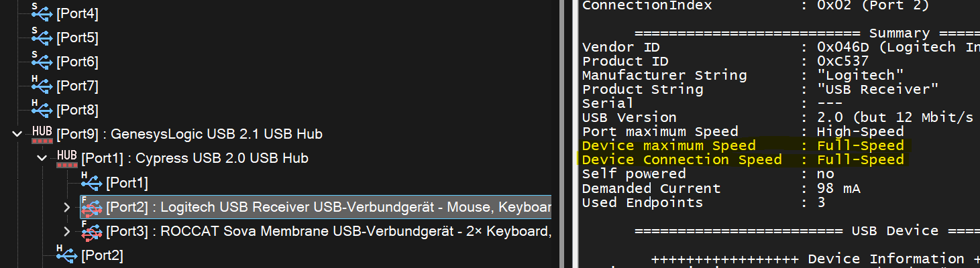The width and height of the screenshot is (980, 268).
Task: Expand the ROCCAT Sova Membrane node
Action: pos(66,232)
